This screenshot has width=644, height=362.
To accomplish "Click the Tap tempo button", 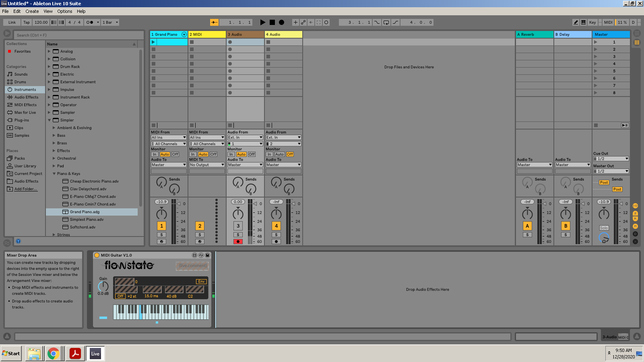I will (x=26, y=23).
